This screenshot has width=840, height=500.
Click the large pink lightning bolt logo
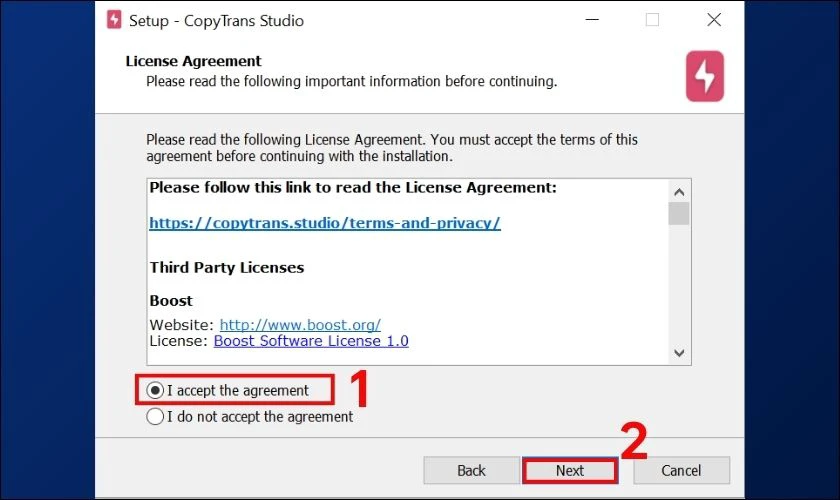[705, 76]
